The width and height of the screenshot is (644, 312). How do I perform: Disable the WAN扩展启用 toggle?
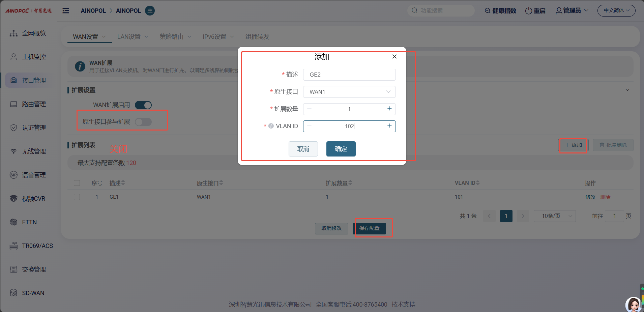(x=143, y=105)
